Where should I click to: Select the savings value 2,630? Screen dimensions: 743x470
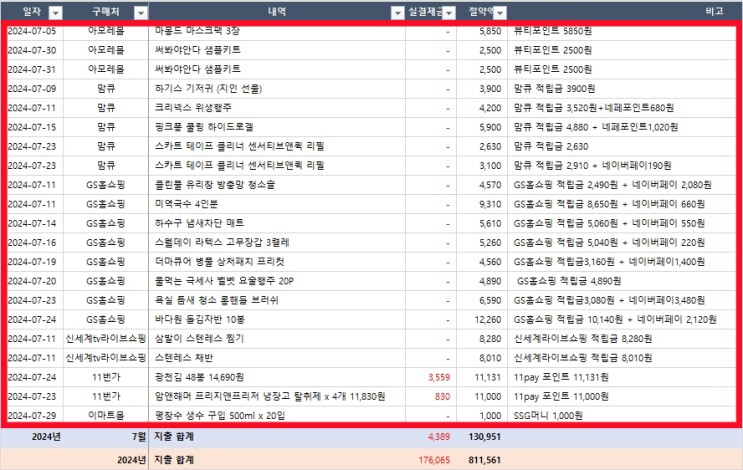[x=490, y=146]
